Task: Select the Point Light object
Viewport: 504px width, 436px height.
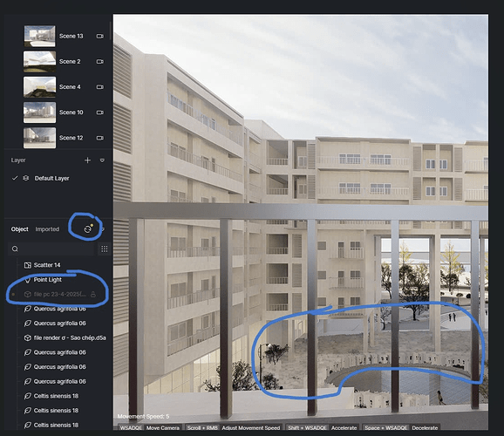Action: (48, 280)
